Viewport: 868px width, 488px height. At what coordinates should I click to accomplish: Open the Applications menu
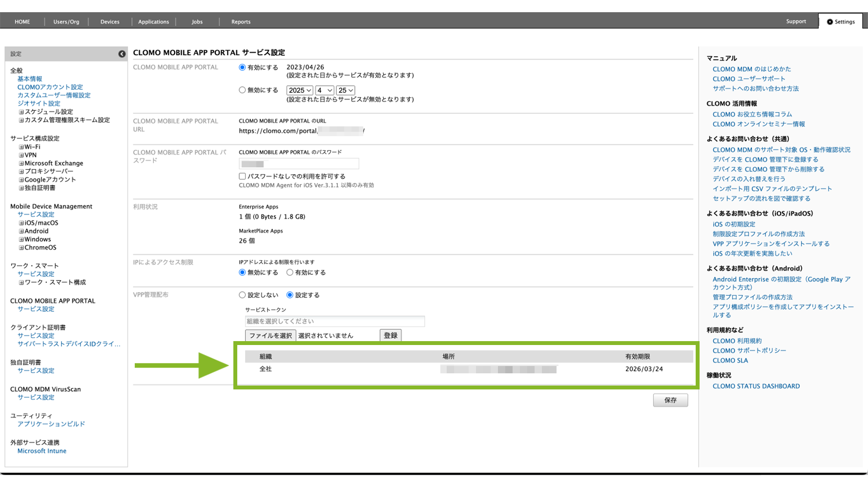pyautogui.click(x=153, y=22)
